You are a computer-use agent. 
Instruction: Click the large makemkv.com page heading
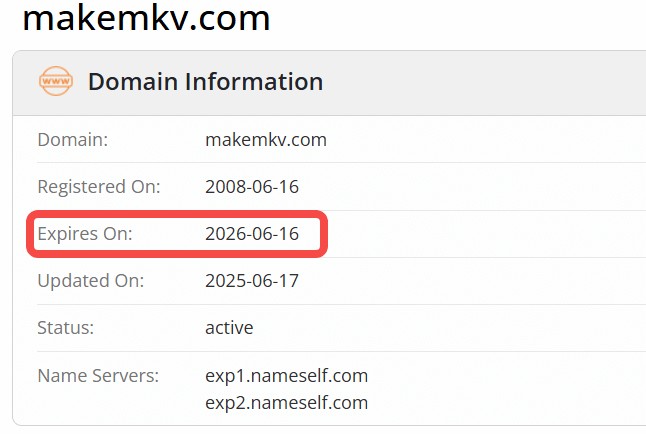tap(146, 18)
